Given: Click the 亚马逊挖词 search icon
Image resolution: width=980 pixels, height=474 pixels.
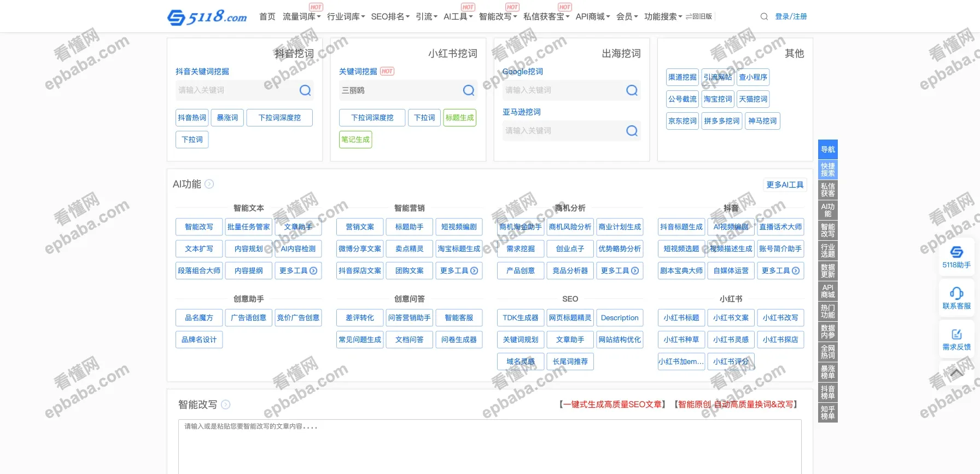Looking at the screenshot, I should tap(632, 131).
